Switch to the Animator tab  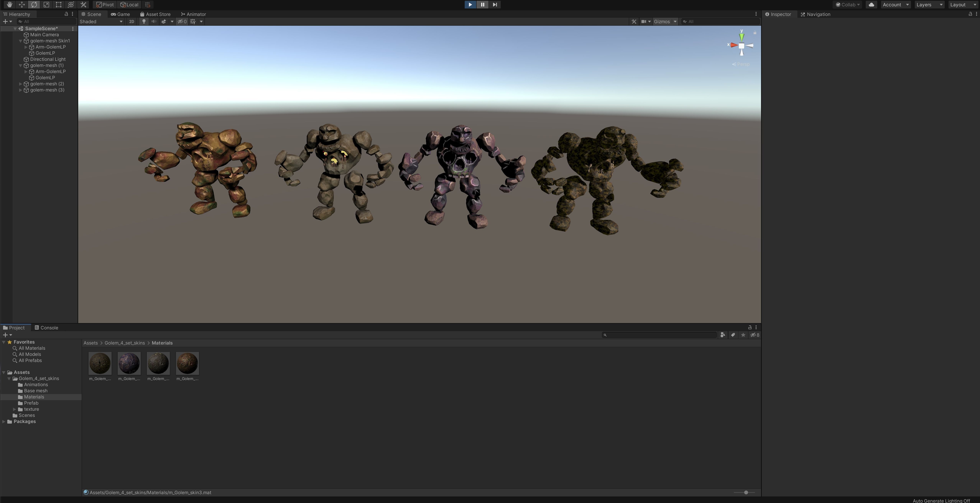(193, 14)
